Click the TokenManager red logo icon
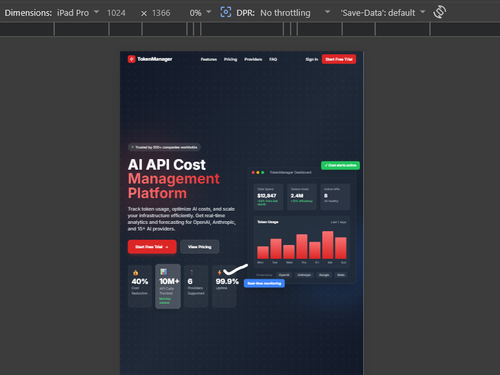This screenshot has height=375, width=500. pos(131,59)
